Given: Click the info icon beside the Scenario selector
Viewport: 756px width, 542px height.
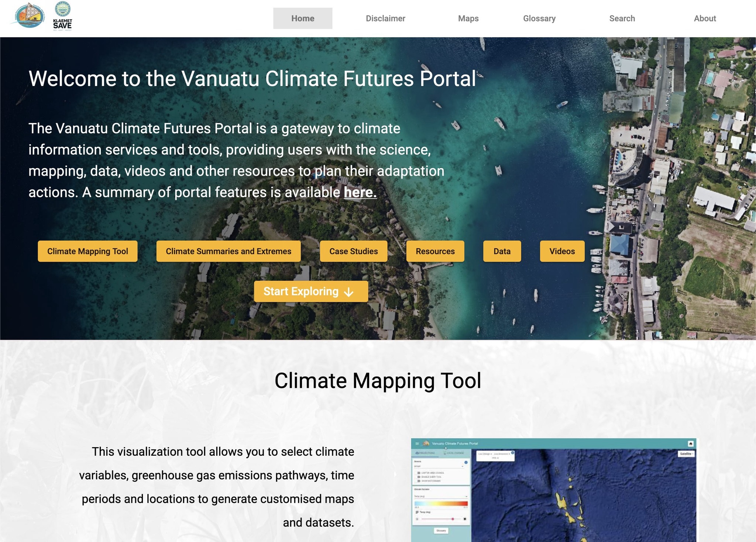Looking at the screenshot, I should point(465,462).
